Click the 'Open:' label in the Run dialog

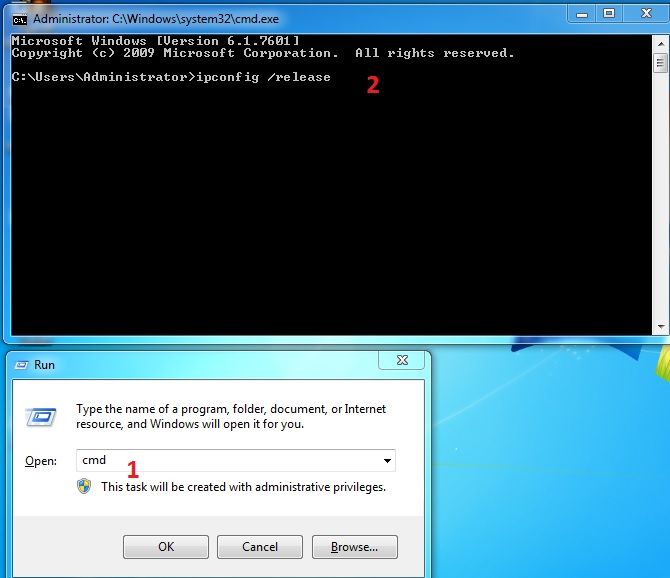click(x=41, y=461)
